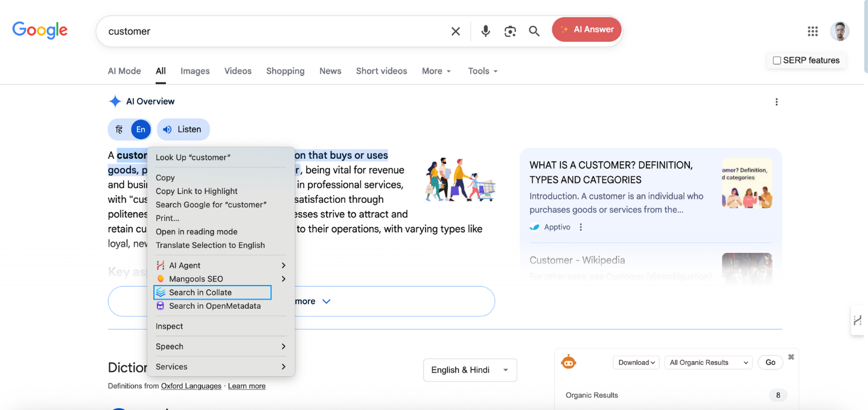The width and height of the screenshot is (868, 410).
Task: Switch AI Overview language to Hindi
Action: [119, 129]
